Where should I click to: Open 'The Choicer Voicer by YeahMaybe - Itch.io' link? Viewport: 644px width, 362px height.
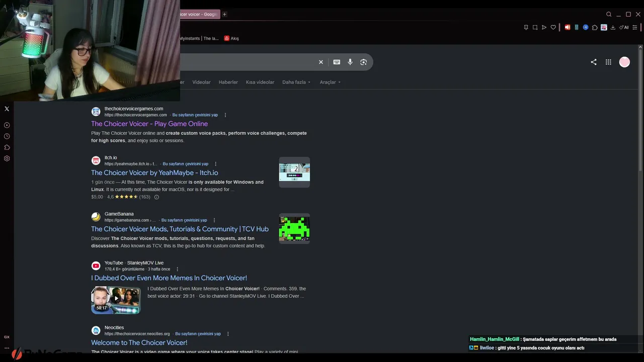[154, 172]
